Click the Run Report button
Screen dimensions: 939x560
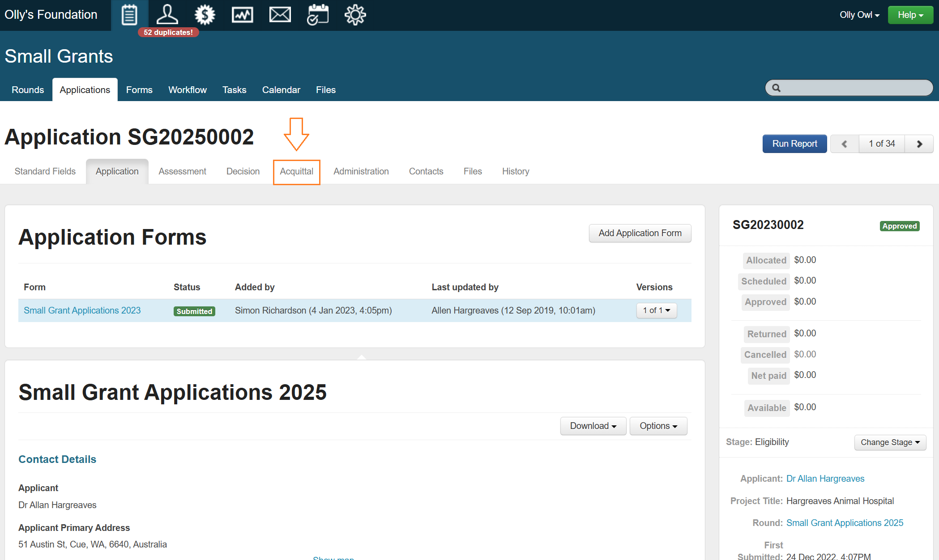point(794,144)
